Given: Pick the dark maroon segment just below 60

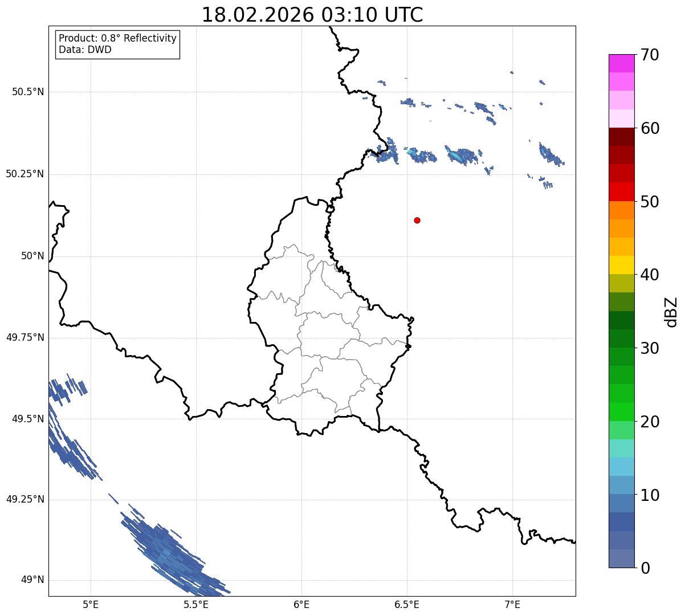Looking at the screenshot, I should (x=622, y=137).
